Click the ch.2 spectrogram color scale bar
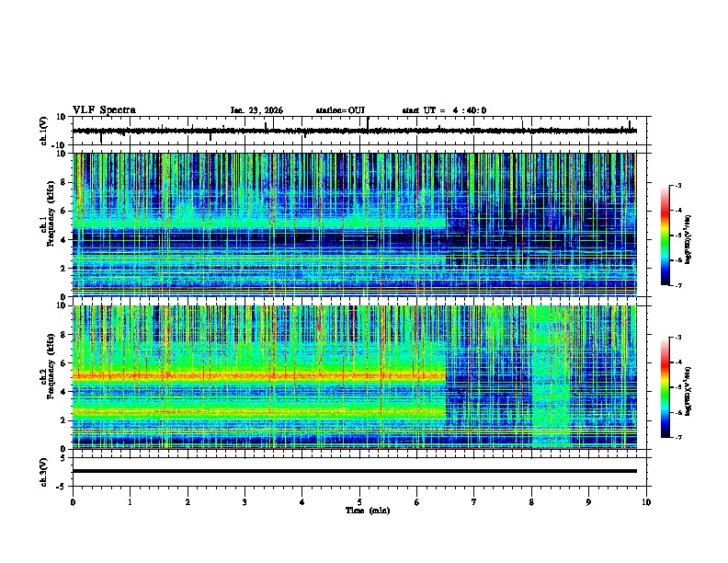This screenshot has width=728, height=563. click(x=665, y=387)
